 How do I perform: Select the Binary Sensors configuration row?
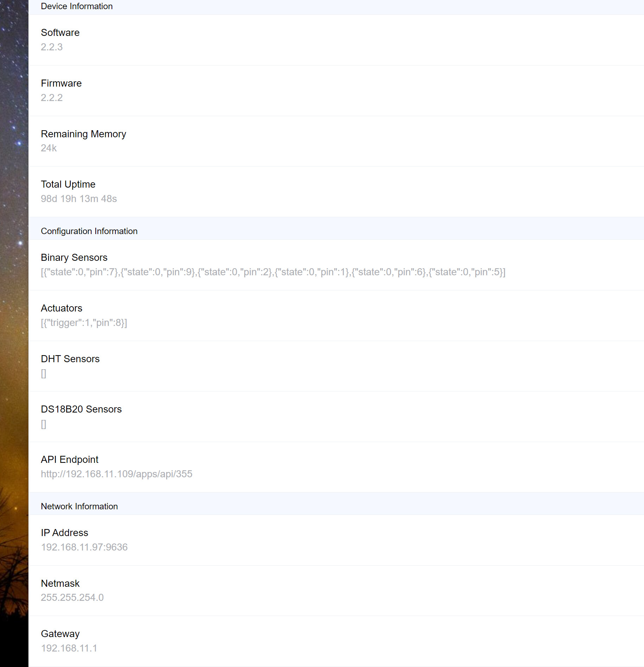[x=246, y=265]
